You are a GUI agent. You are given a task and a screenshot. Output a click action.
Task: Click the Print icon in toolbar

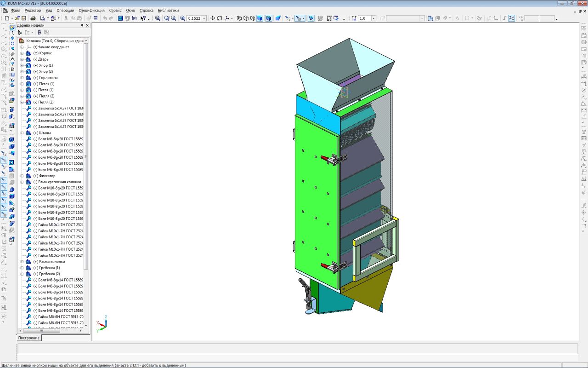pyautogui.click(x=33, y=18)
